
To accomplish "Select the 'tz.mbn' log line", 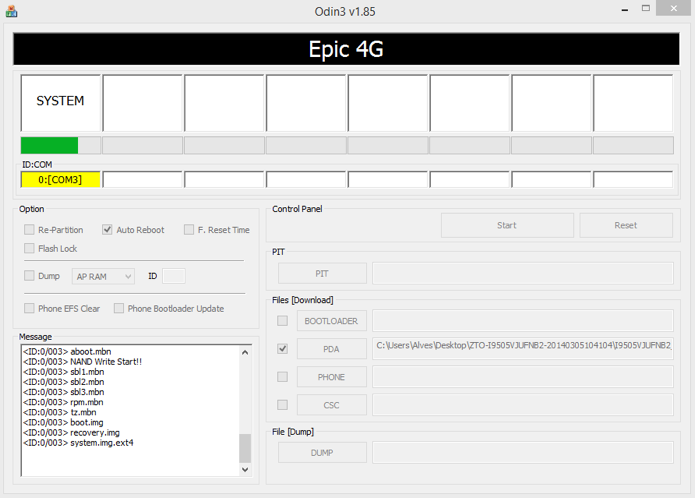I will pos(59,412).
